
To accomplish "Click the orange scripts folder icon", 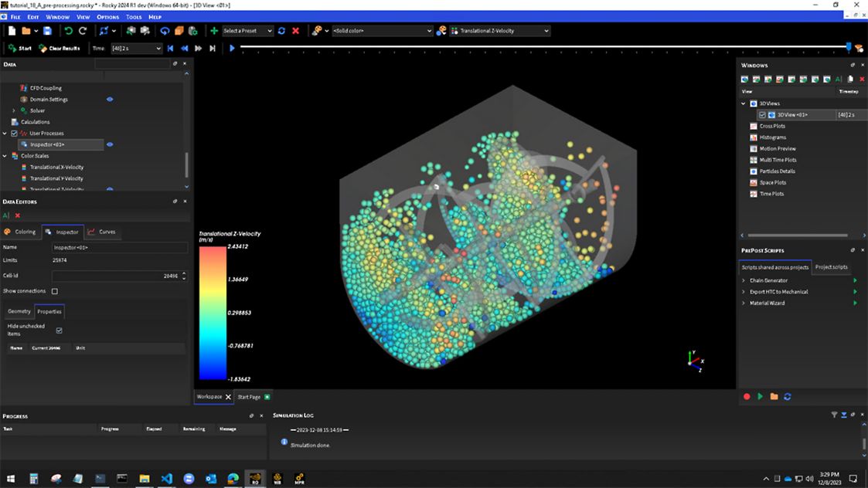I will tap(774, 397).
